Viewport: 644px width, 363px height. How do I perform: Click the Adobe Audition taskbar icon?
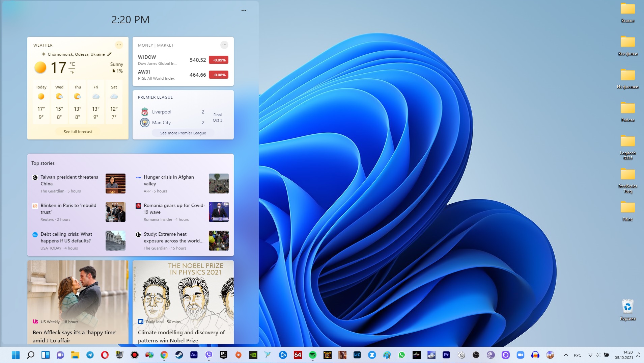[x=194, y=355]
